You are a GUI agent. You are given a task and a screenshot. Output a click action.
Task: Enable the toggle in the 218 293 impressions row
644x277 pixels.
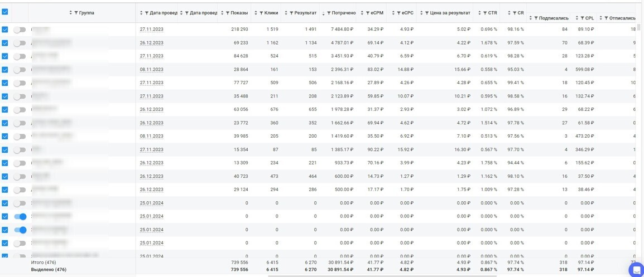click(20, 30)
